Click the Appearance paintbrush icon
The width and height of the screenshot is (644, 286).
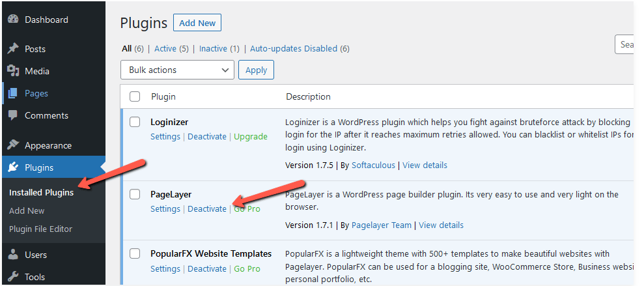coord(13,145)
